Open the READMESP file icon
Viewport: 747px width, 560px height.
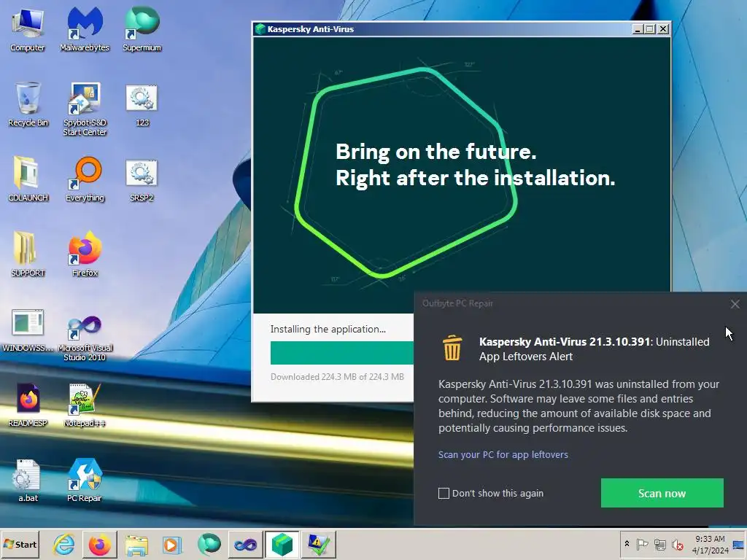pos(28,405)
